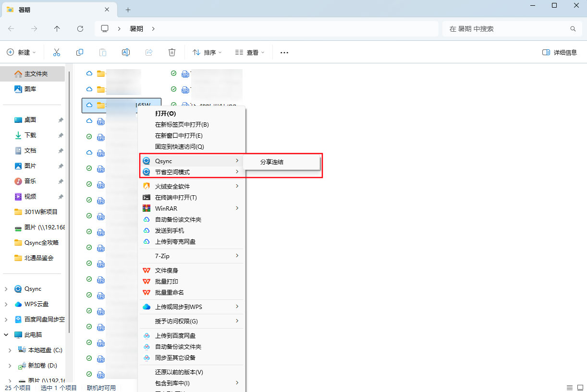Click the Cut scissors icon in toolbar
The height and width of the screenshot is (392, 587).
[57, 52]
